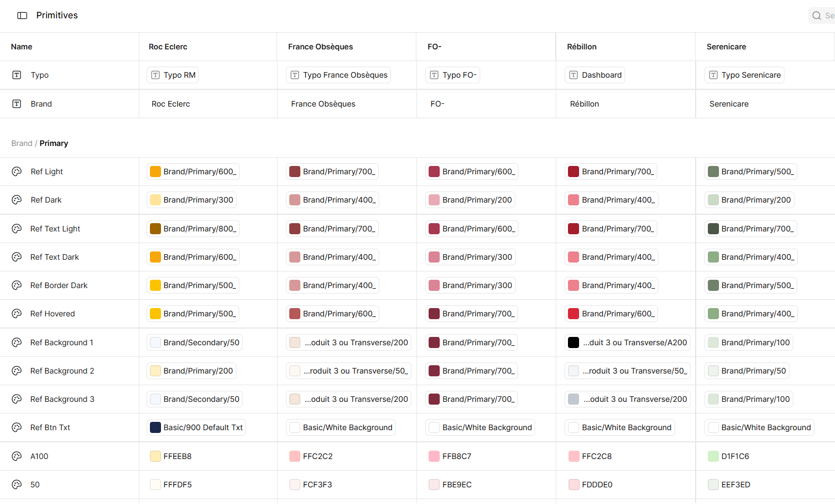Select the Ref Hovered row name
This screenshot has height=504, width=835.
pyautogui.click(x=53, y=314)
